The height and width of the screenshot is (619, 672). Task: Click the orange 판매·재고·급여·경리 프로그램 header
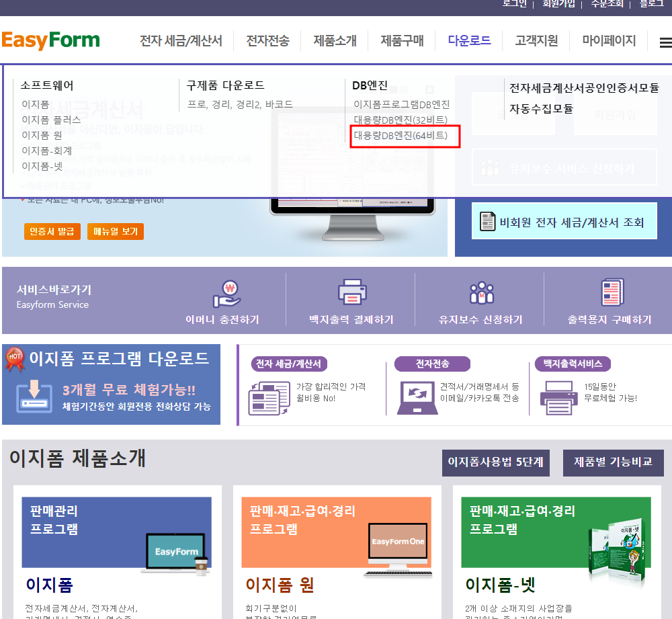pyautogui.click(x=337, y=532)
